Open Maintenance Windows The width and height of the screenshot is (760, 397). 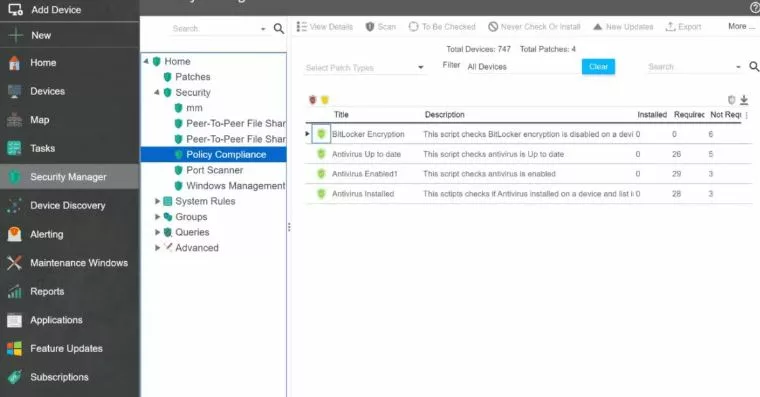tap(79, 263)
